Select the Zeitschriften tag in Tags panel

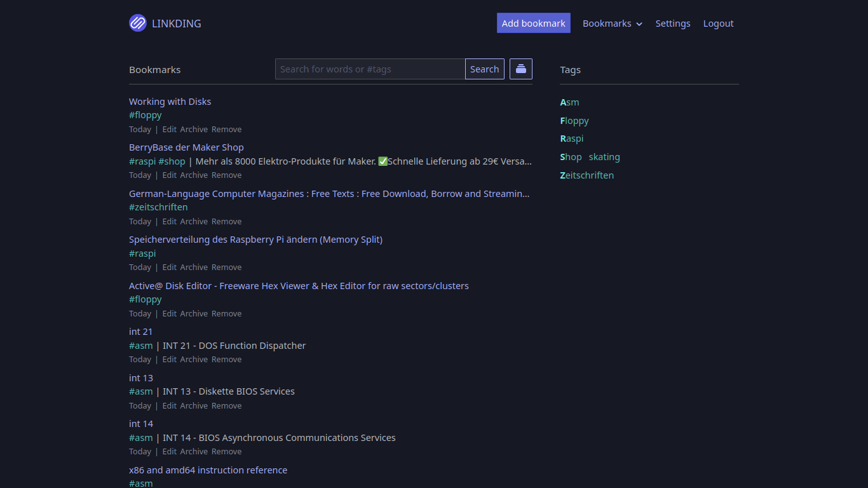(587, 175)
